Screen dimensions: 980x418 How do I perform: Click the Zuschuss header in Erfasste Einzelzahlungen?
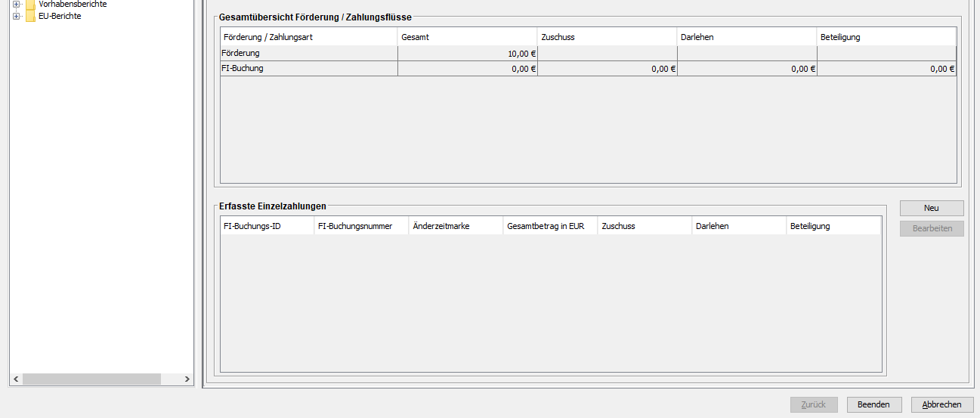click(x=645, y=226)
